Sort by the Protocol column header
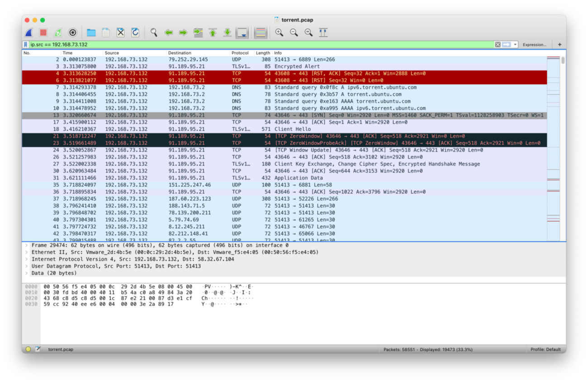 tap(242, 53)
